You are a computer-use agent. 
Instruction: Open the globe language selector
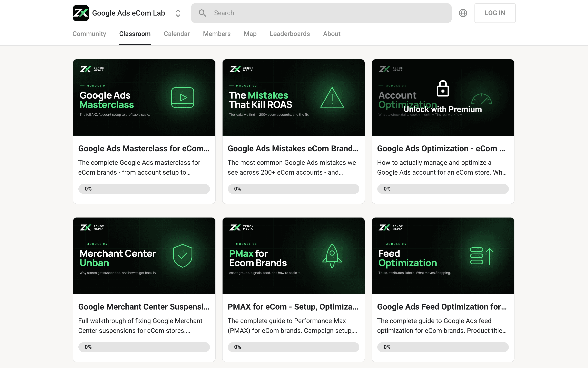463,13
